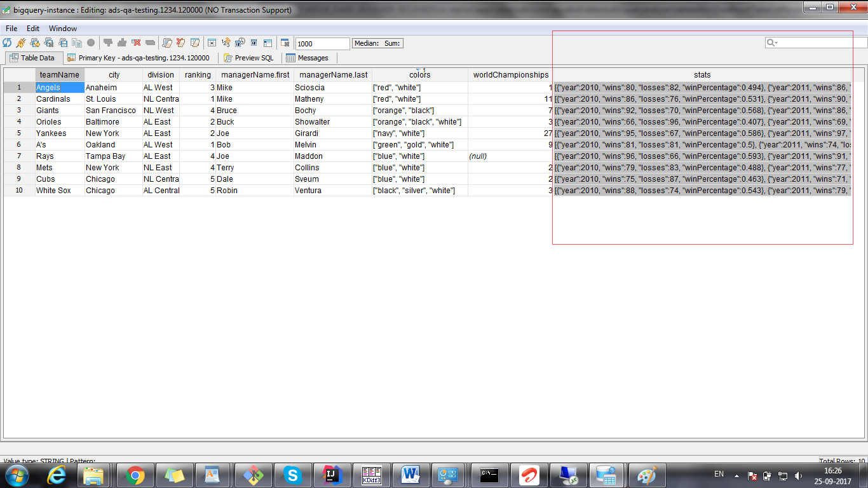Click the EN language indicator in tray
The height and width of the screenshot is (488, 868).
pyautogui.click(x=719, y=474)
